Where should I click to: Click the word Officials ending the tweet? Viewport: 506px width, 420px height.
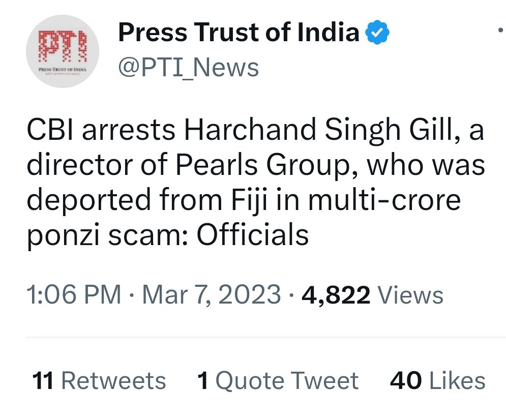(253, 234)
